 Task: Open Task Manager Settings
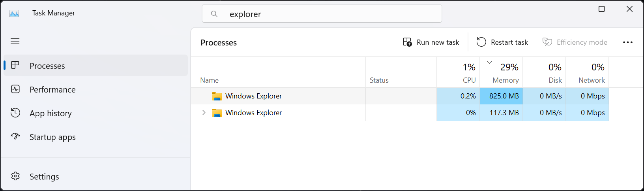[x=96, y=176]
